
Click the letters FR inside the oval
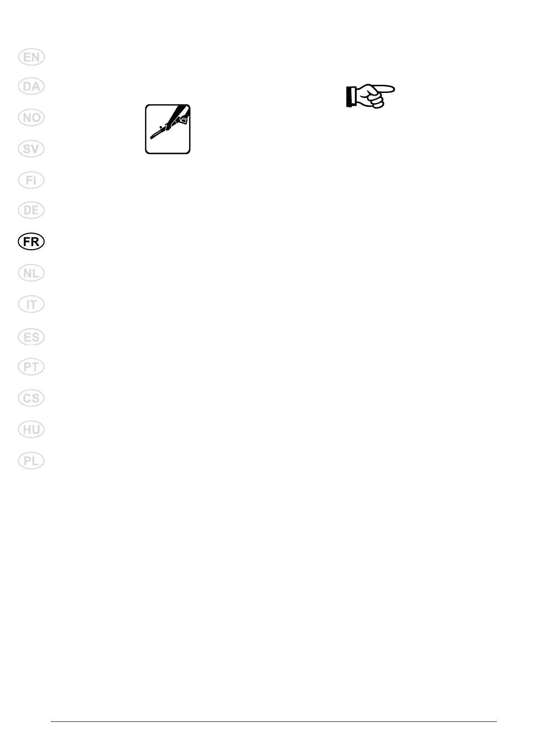point(31,242)
